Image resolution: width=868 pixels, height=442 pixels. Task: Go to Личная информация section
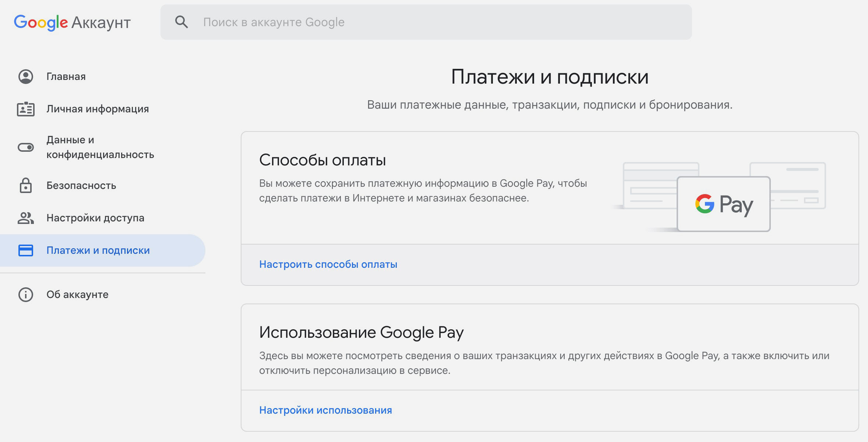pos(98,109)
